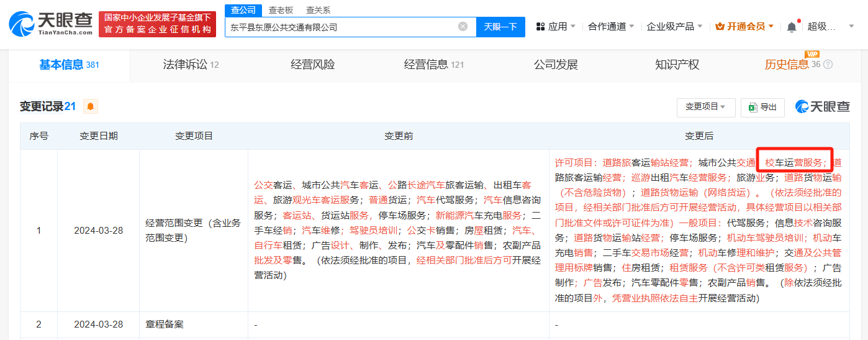Click the 应用 grid icon
This screenshot has height=340, width=868.
tap(540, 27)
